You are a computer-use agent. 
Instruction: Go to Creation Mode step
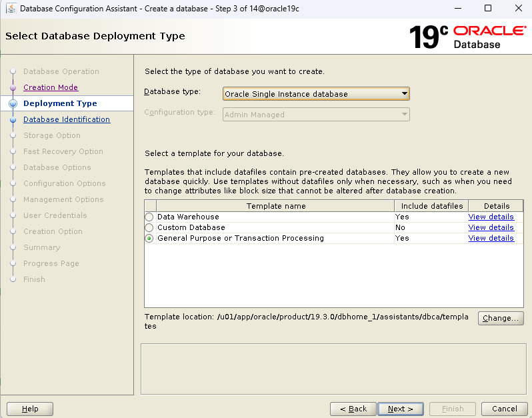pyautogui.click(x=51, y=87)
